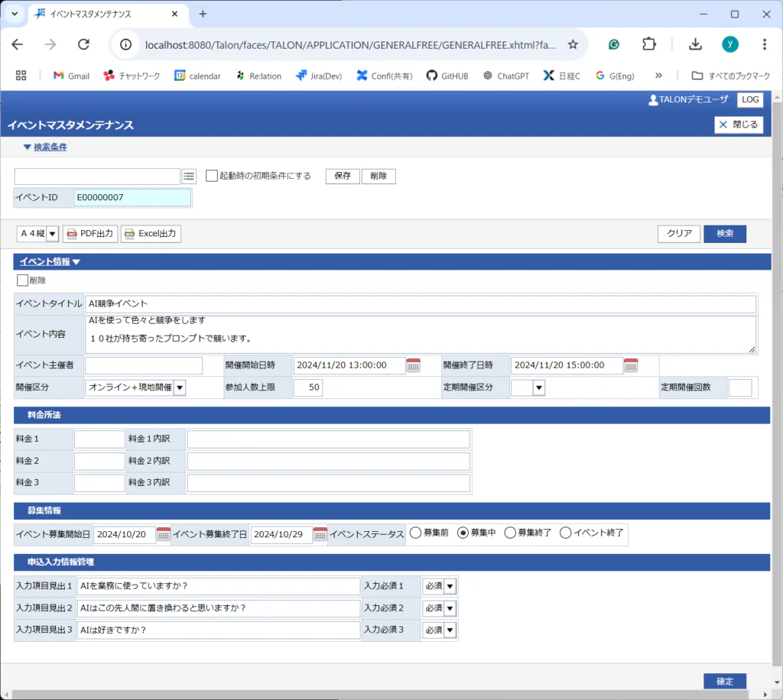Screen dimensions: 783x700
Task: Export using the PDF出力 button
Action: coord(90,234)
